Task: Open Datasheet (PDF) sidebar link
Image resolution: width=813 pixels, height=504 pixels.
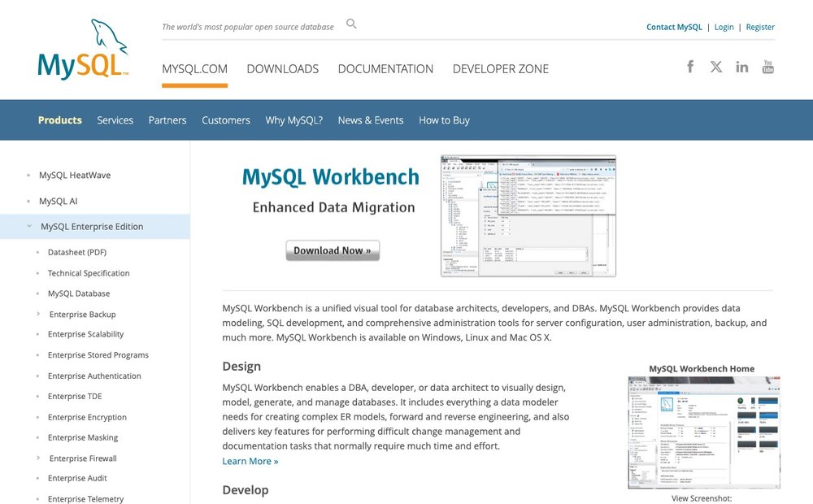Action: pos(77,252)
